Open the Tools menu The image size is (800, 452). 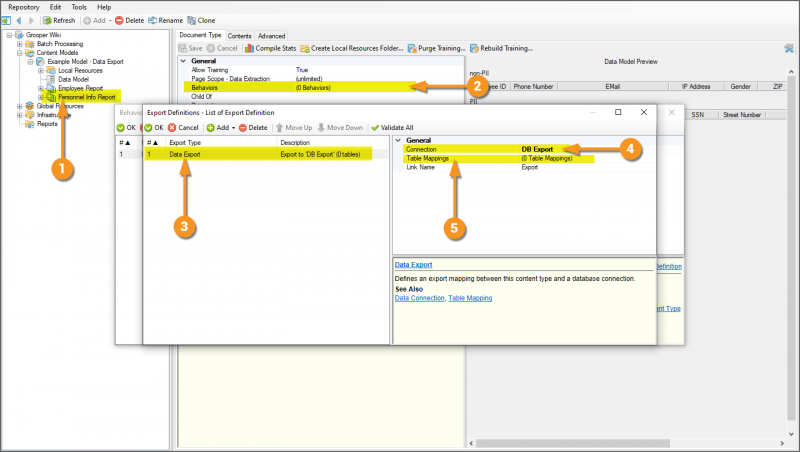click(79, 7)
